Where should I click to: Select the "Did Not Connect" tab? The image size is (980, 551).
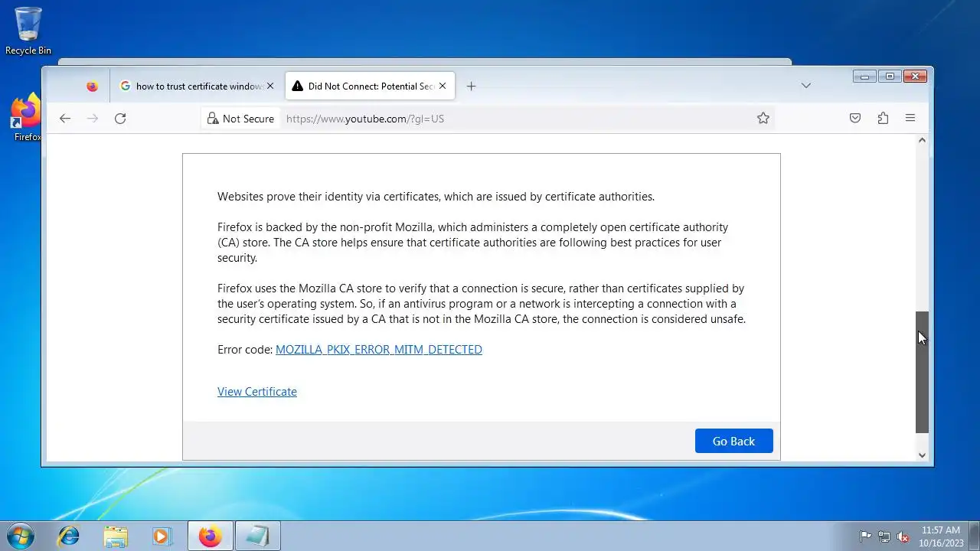(x=371, y=86)
